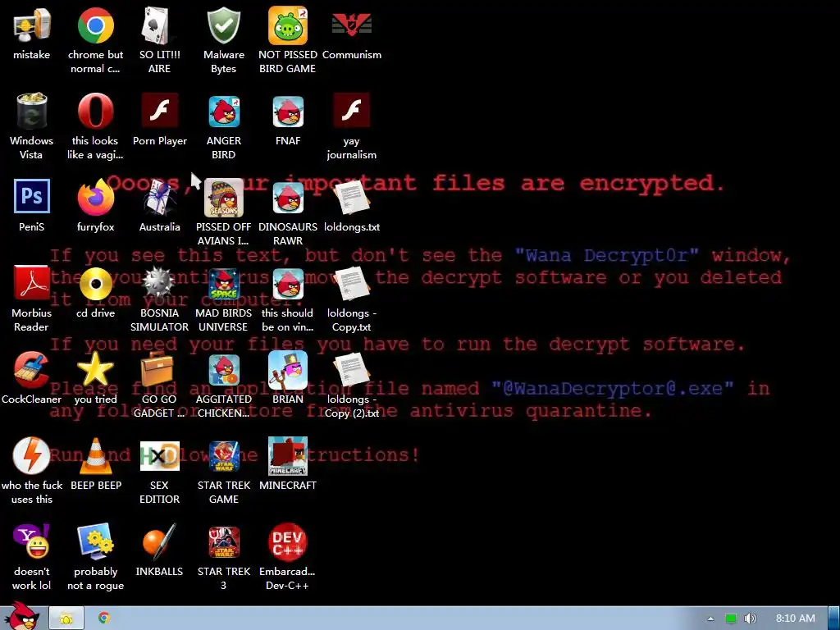Open the furryfox Firefox icon
The width and height of the screenshot is (840, 630).
click(95, 198)
